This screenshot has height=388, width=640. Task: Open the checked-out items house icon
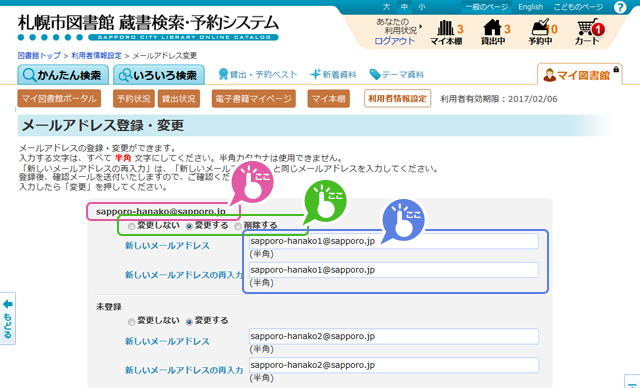tap(493, 32)
